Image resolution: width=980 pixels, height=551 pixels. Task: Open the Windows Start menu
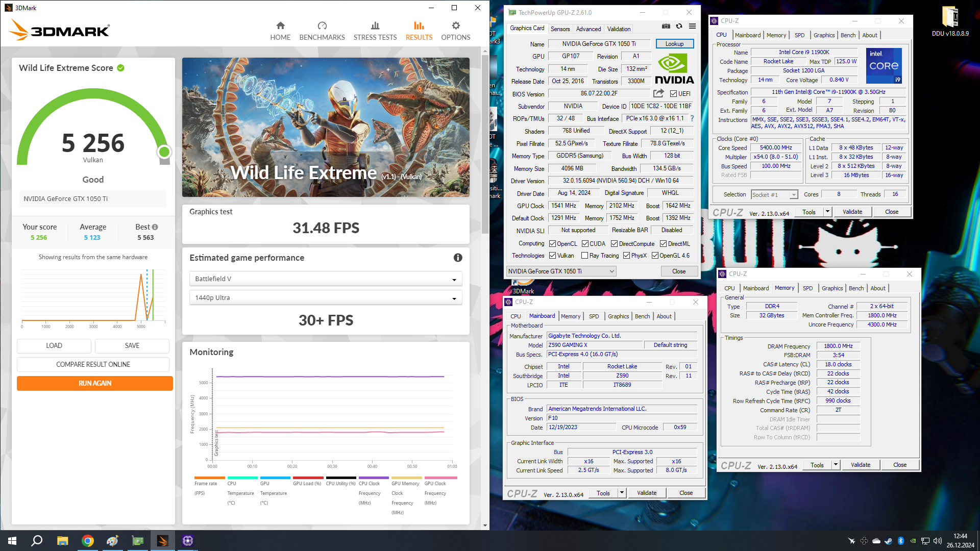(x=12, y=541)
